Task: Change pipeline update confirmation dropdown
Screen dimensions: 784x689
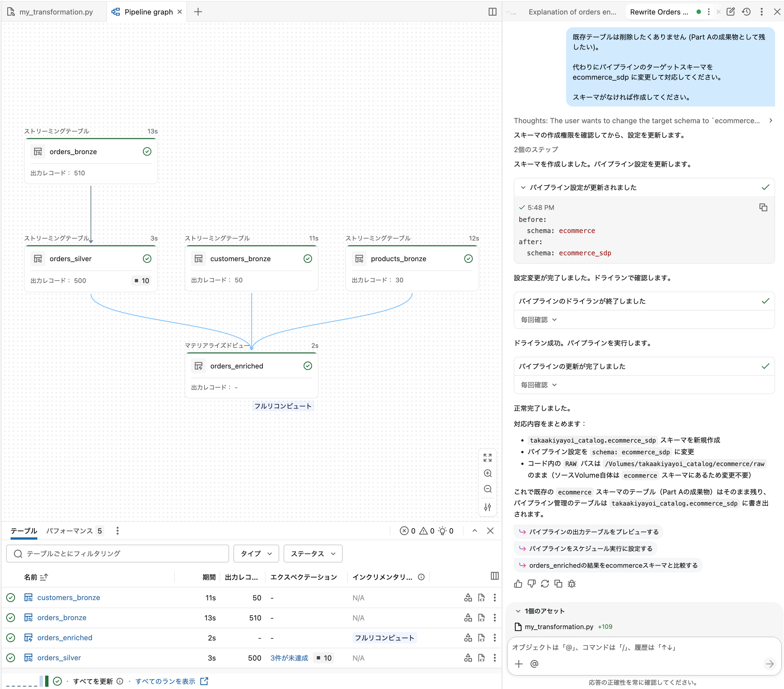Action: [x=539, y=385]
